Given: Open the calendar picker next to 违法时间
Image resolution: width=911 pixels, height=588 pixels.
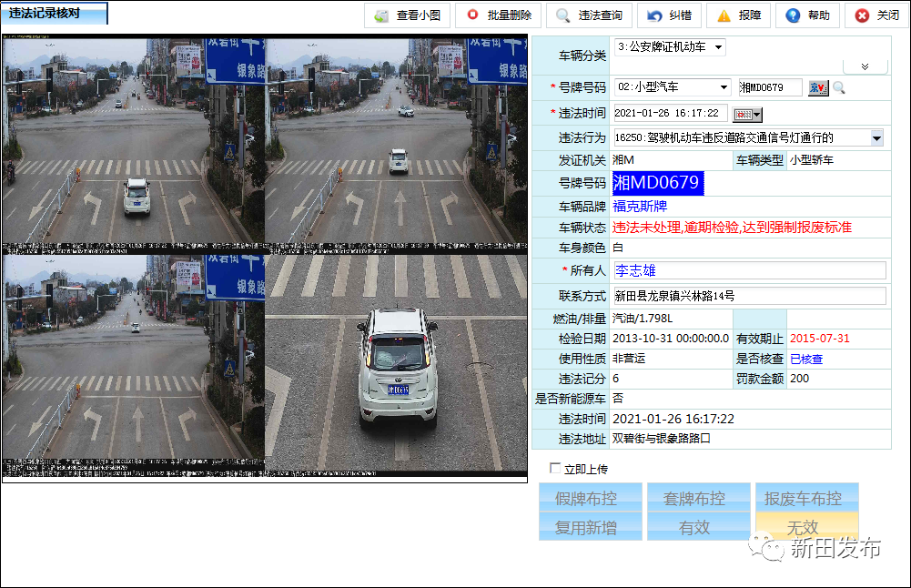Looking at the screenshot, I should pos(747,115).
